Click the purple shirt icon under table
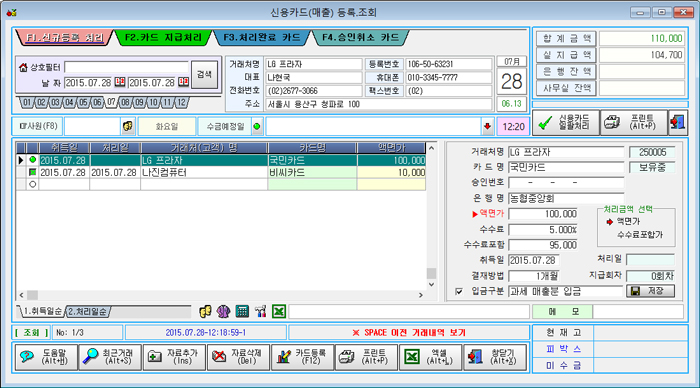Image resolution: width=700 pixels, height=388 pixels. [x=223, y=311]
